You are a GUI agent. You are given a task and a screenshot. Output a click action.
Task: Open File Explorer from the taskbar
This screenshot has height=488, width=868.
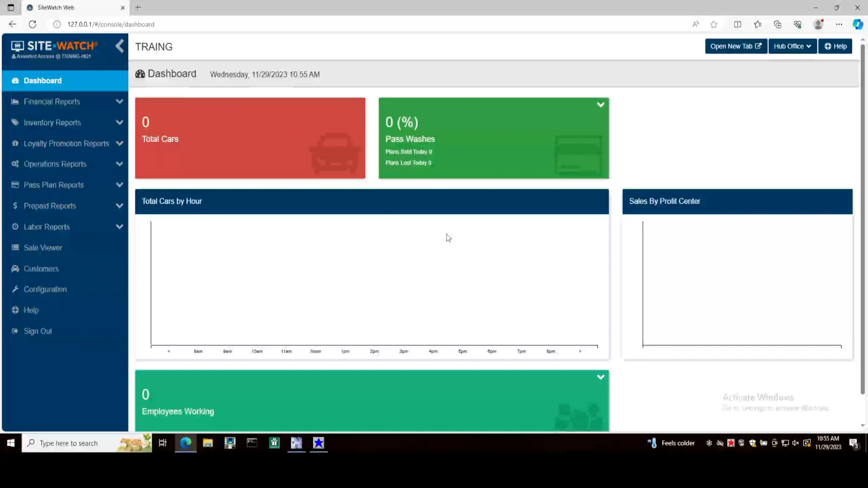point(208,443)
